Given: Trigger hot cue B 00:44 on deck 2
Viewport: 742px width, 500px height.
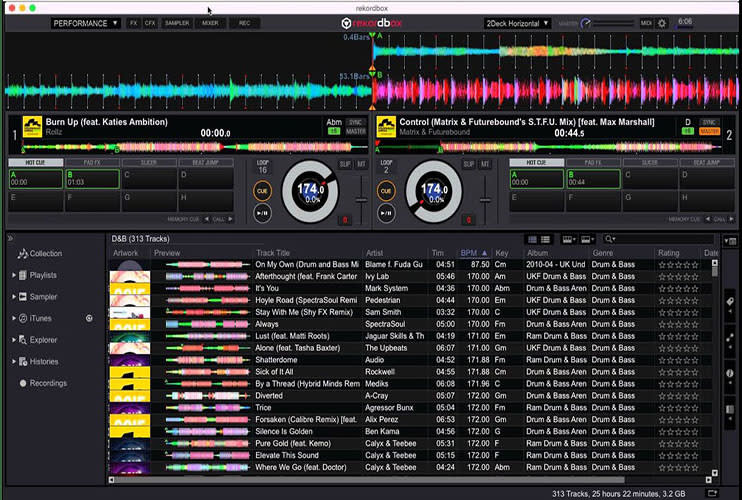Looking at the screenshot, I should (x=593, y=179).
